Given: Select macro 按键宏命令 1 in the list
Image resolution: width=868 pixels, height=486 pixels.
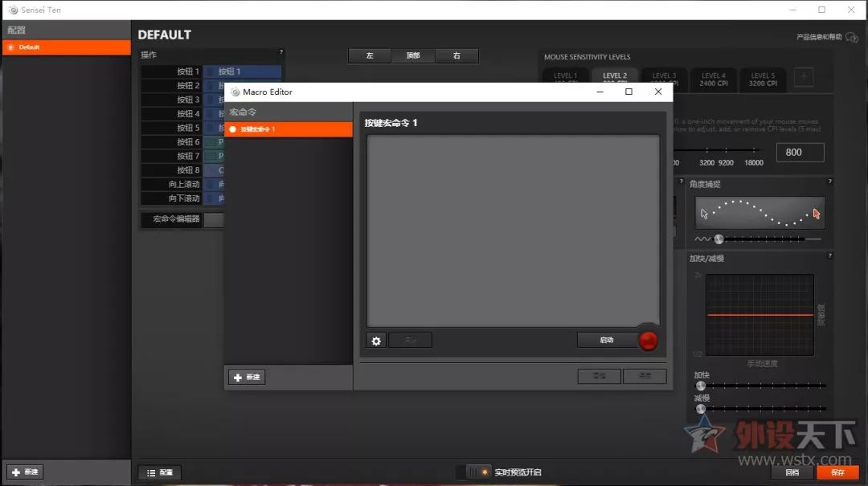Looking at the screenshot, I should tap(289, 129).
